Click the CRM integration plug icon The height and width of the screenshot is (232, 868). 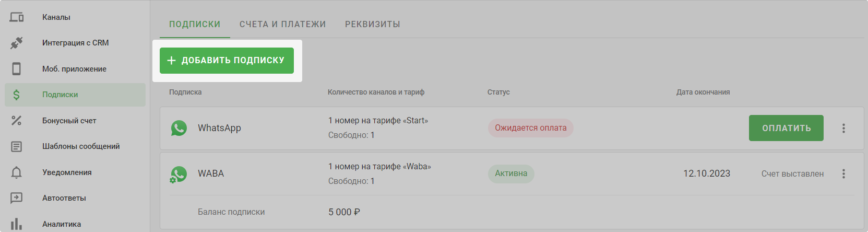17,43
